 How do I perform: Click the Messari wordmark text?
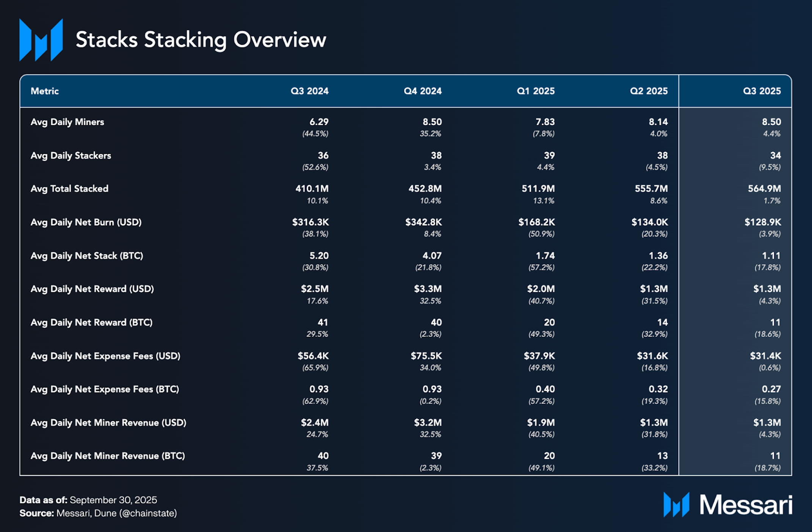point(746,505)
